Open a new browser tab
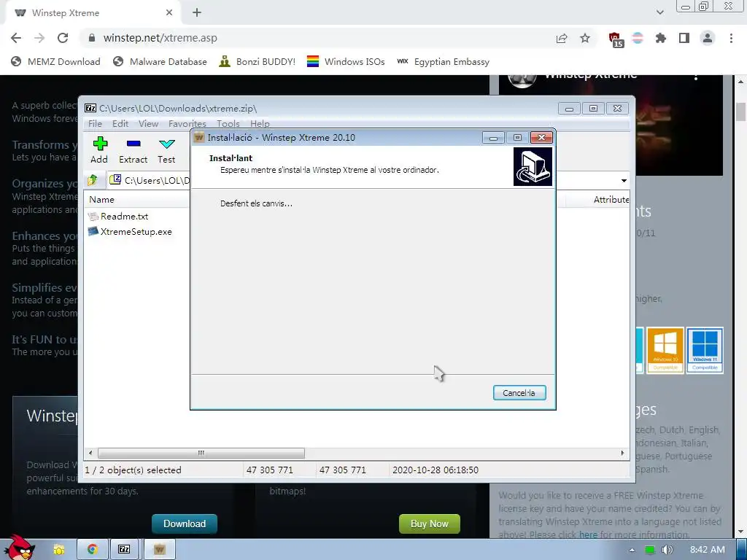The height and width of the screenshot is (560, 747). coord(197,13)
